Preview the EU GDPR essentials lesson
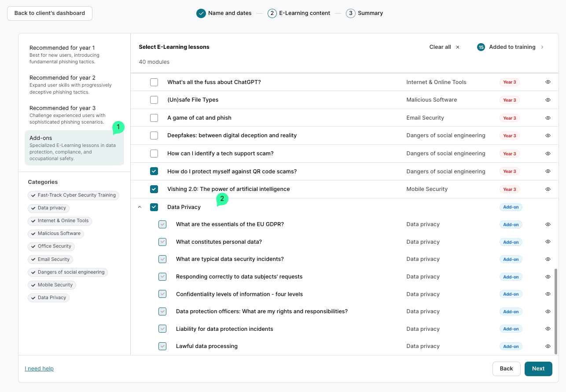The image size is (566, 392). tap(548, 224)
